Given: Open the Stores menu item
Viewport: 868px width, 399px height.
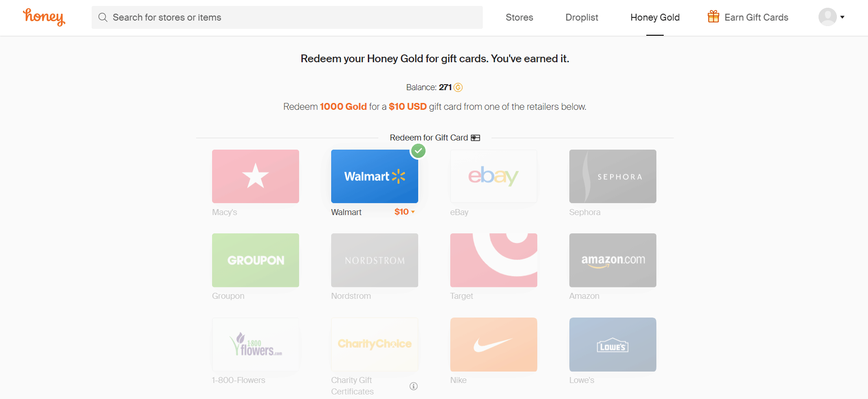Looking at the screenshot, I should 519,17.
